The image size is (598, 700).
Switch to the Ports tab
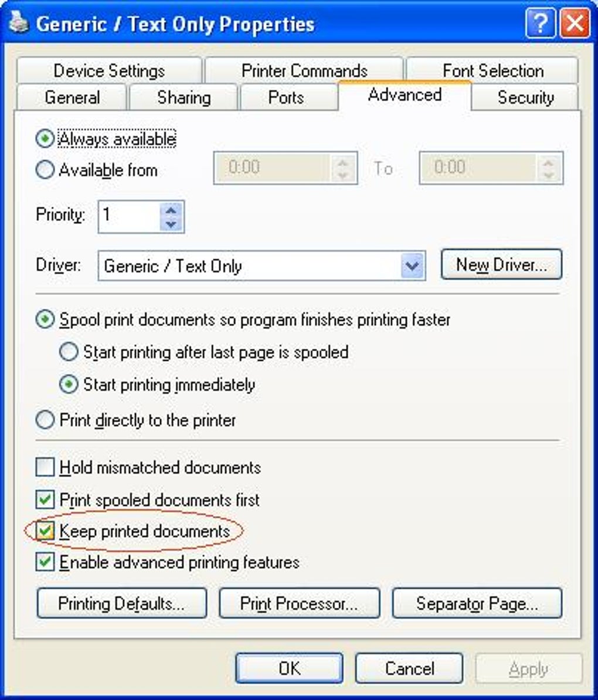(x=286, y=97)
